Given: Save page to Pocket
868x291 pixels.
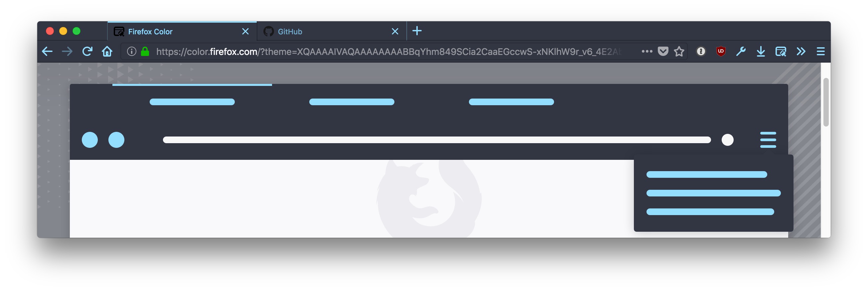Looking at the screenshot, I should pos(663,51).
